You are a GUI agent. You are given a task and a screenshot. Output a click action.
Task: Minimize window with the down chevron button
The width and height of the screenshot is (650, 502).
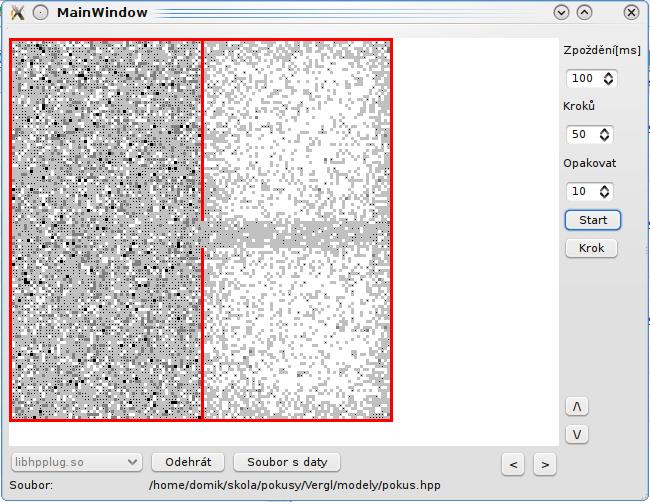click(x=561, y=12)
